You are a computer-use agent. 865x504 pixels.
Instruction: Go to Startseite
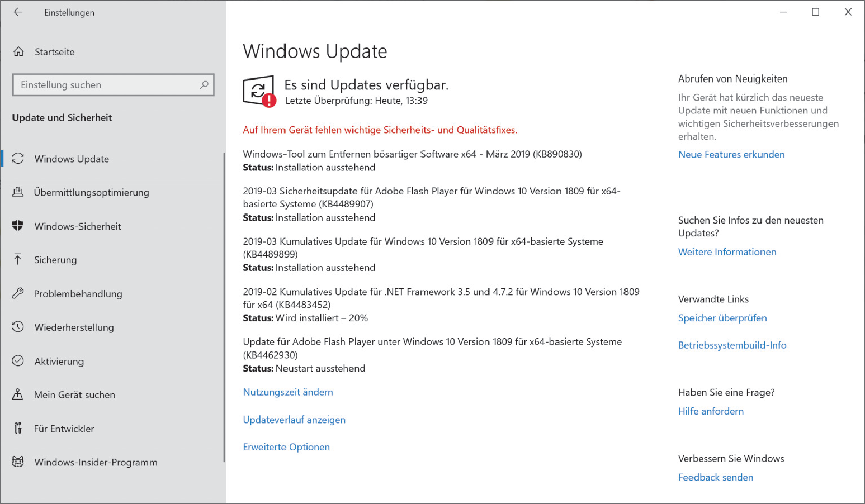[55, 52]
